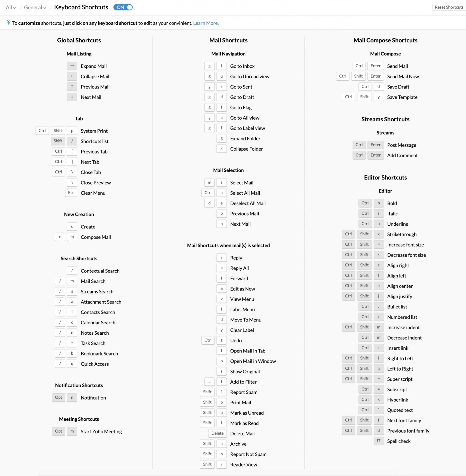The height and width of the screenshot is (476, 466).
Task: Click the Expand Mail arrow icon
Action: 71,66
